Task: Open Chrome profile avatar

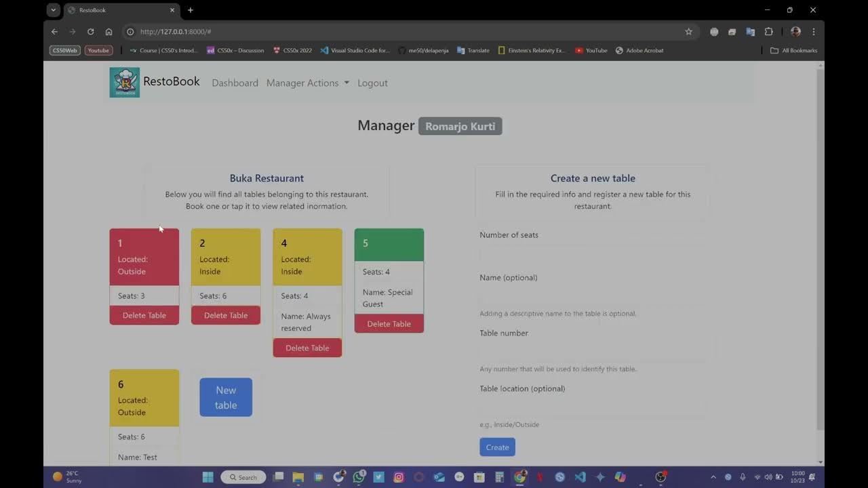Action: pos(795,32)
